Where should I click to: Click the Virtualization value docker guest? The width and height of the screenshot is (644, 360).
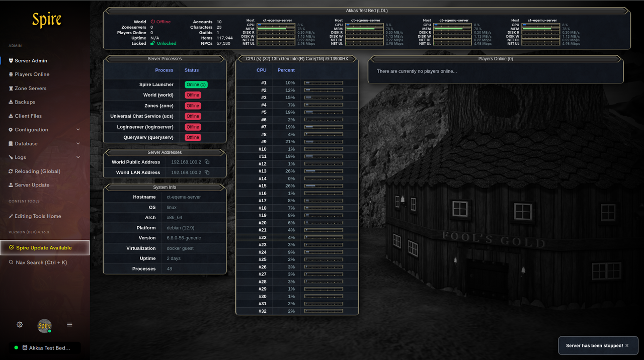(180, 248)
